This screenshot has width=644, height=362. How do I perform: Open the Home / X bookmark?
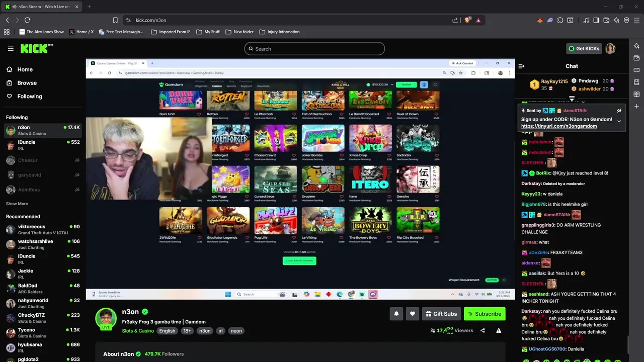click(82, 32)
